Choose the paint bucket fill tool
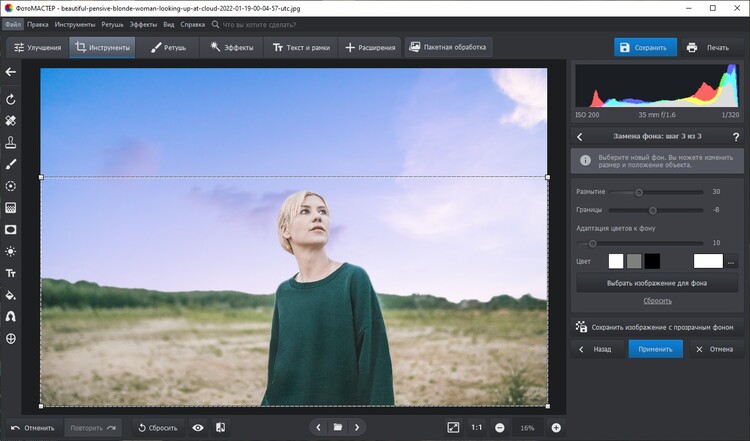The width and height of the screenshot is (750, 441). [11, 295]
